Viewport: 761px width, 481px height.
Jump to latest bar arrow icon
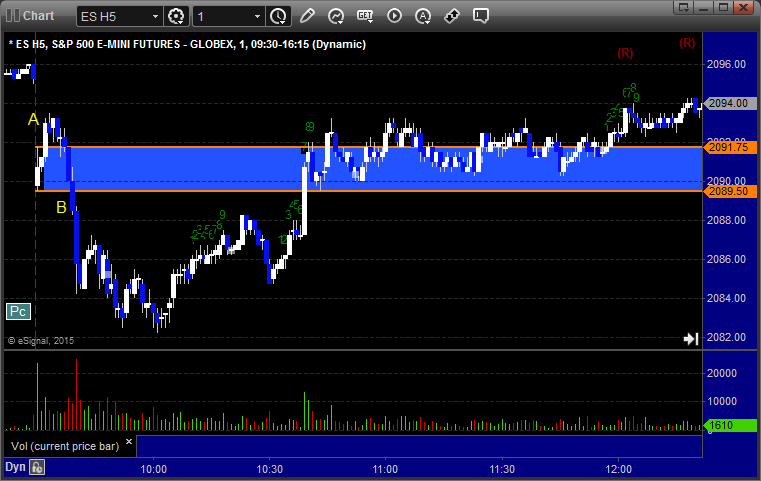(691, 339)
